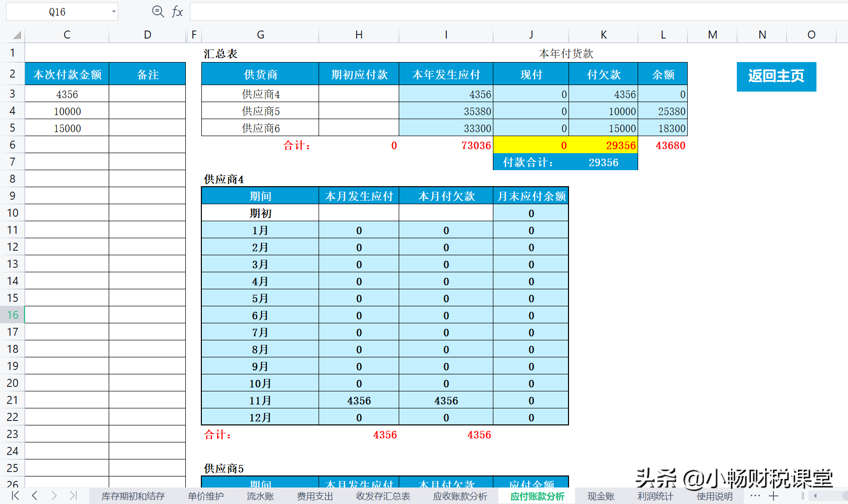Add a new worksheet with the plus icon
The width and height of the screenshot is (848, 504).
[773, 495]
